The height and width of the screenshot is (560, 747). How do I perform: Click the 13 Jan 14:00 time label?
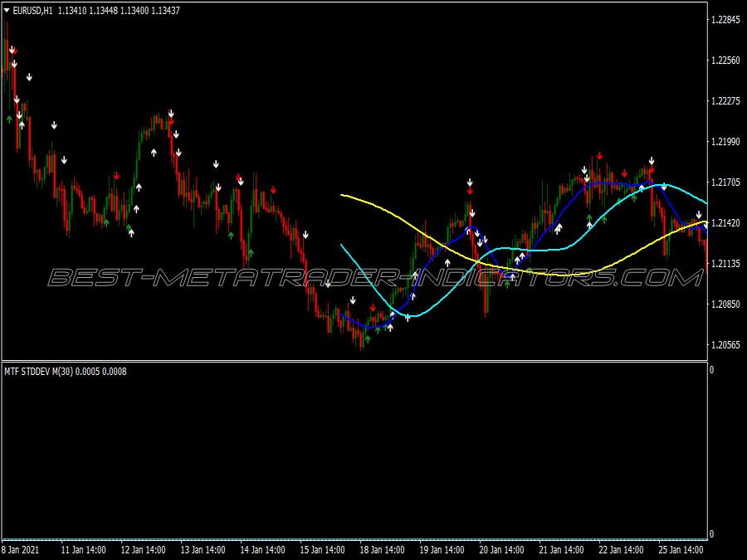pyautogui.click(x=203, y=549)
